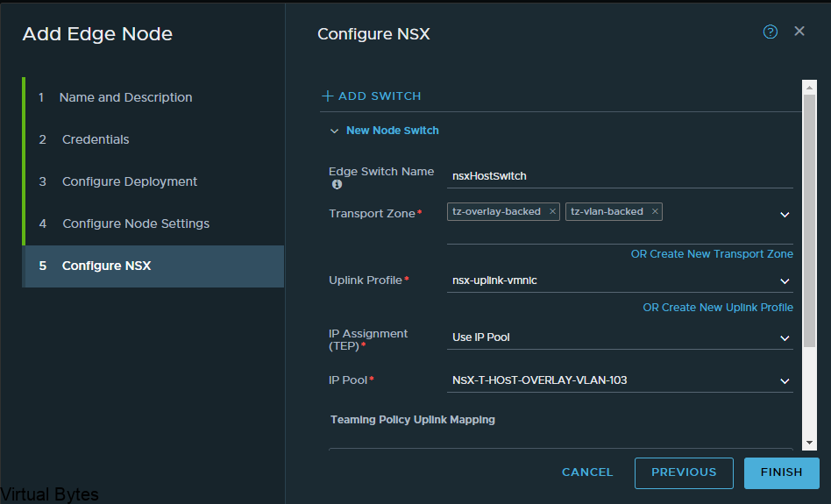Open the help question mark icon
Screen dimensions: 831x504
[770, 32]
